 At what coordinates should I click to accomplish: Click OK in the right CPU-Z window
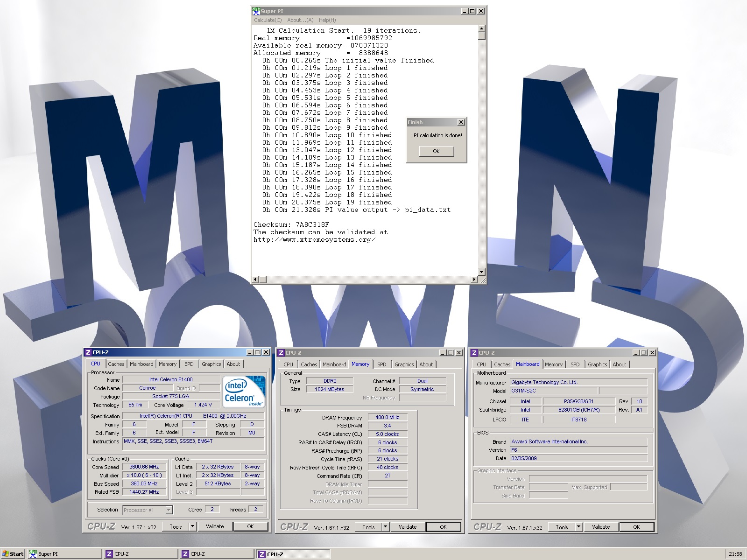click(x=637, y=527)
